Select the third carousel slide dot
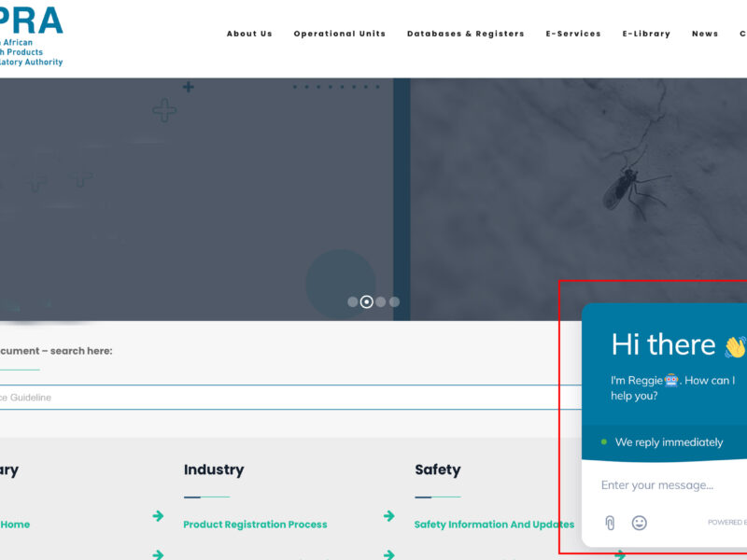 pos(381,301)
